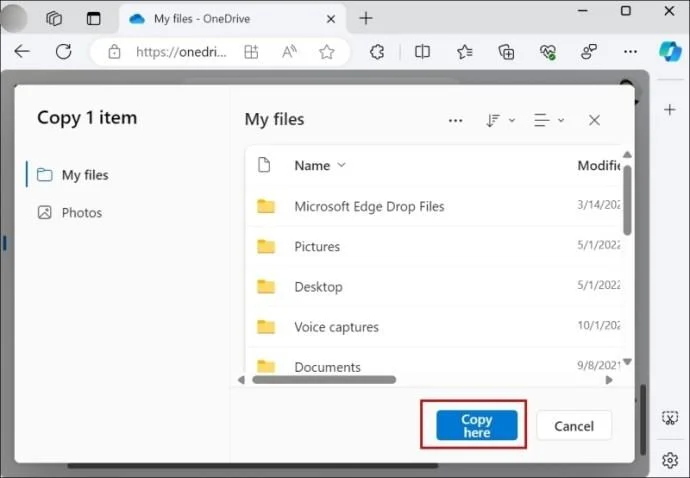Screen dimensions: 690x478
Task: Click the 10/1 date for Voice captures
Action: pos(598,325)
